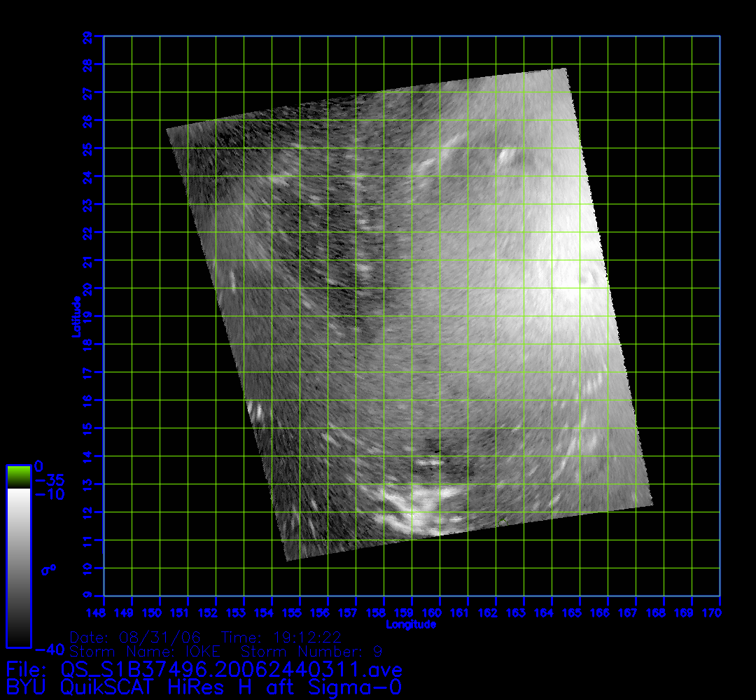756x700 pixels.
Task: Click the Latitude axis title
Action: coord(75,316)
